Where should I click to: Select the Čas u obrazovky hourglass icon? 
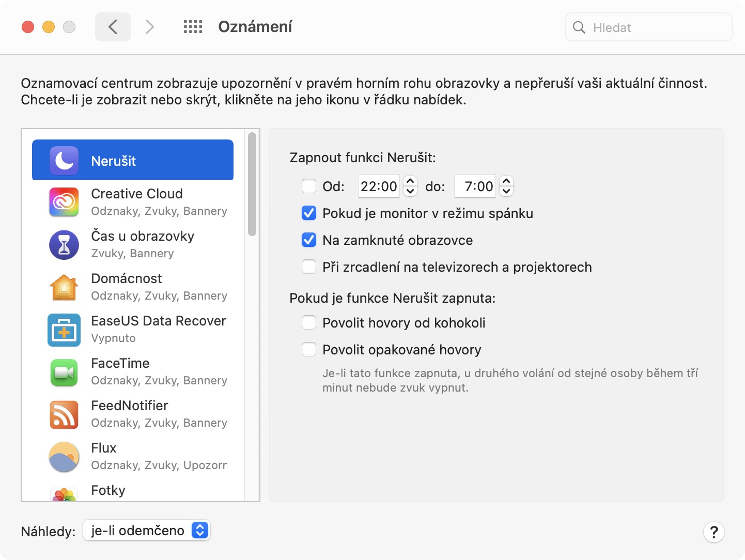pos(64,244)
